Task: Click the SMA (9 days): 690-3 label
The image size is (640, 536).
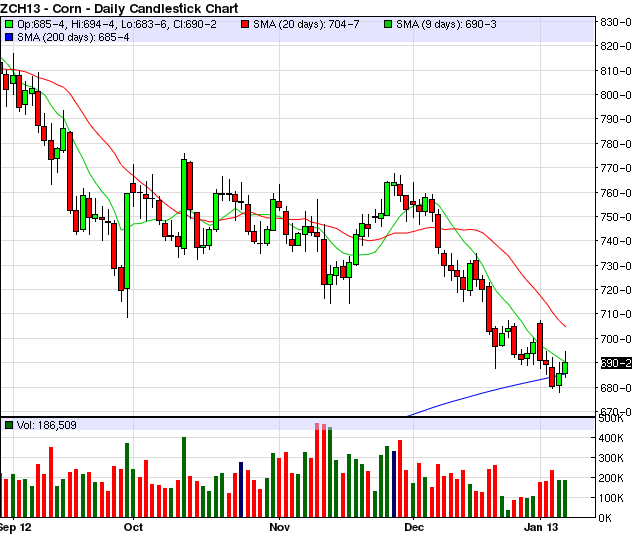Action: tap(446, 24)
